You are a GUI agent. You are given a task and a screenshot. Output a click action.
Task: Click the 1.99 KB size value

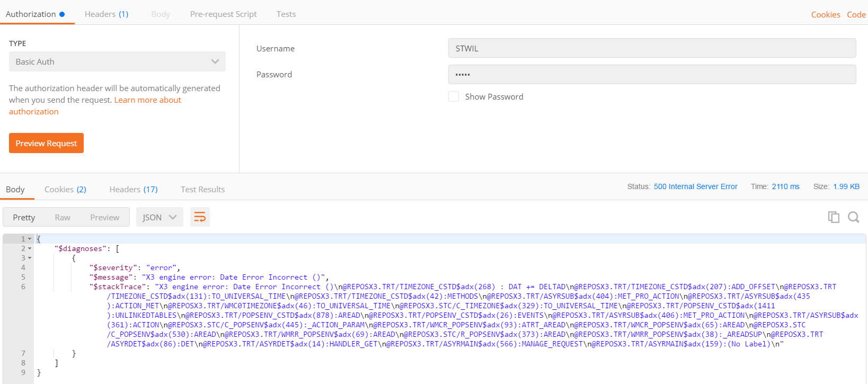pyautogui.click(x=846, y=186)
